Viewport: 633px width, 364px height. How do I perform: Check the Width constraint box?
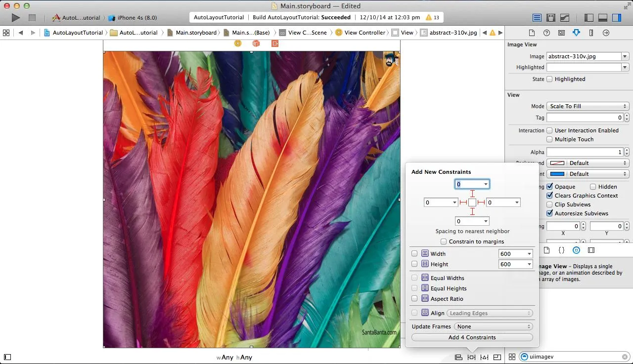(x=414, y=253)
